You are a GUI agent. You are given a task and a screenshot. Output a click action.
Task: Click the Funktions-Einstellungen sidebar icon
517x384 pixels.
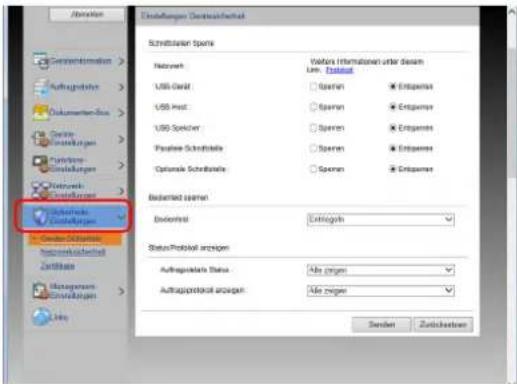tap(41, 165)
